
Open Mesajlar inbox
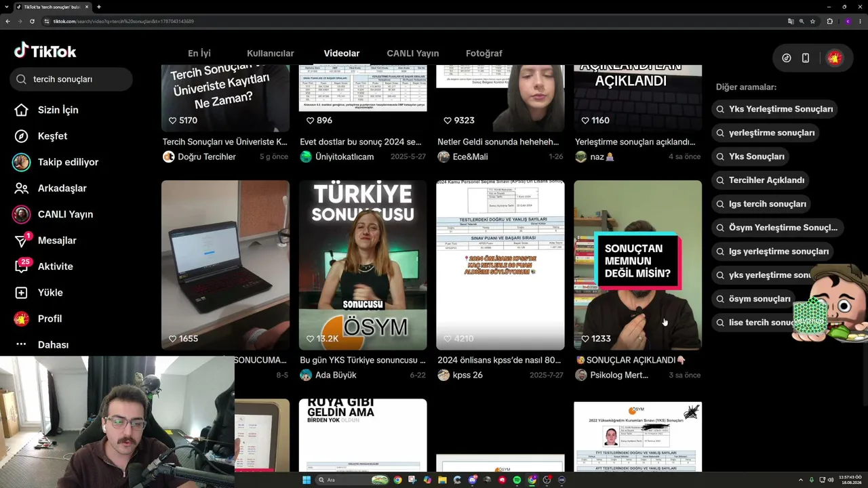point(45,241)
